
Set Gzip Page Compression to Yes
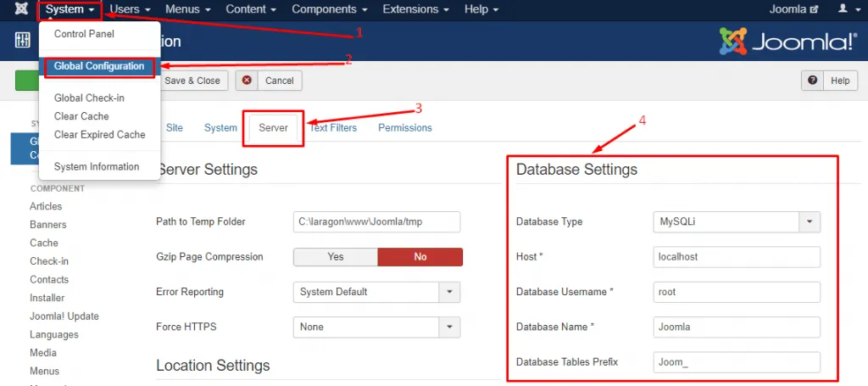[336, 257]
